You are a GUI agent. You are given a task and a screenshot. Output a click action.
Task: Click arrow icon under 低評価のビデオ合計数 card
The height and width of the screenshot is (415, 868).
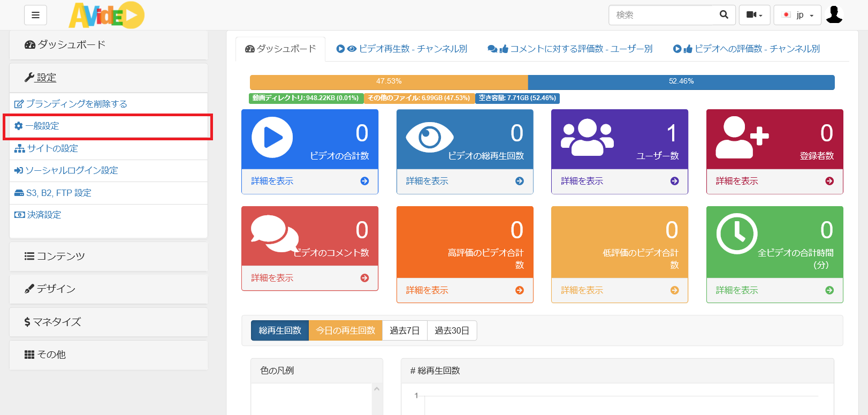(x=674, y=290)
